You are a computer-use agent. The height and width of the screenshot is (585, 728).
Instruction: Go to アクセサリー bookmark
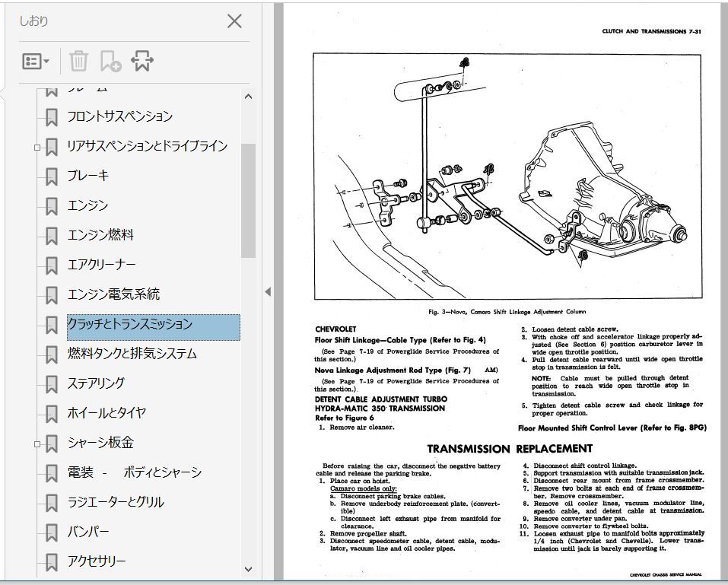tap(96, 561)
